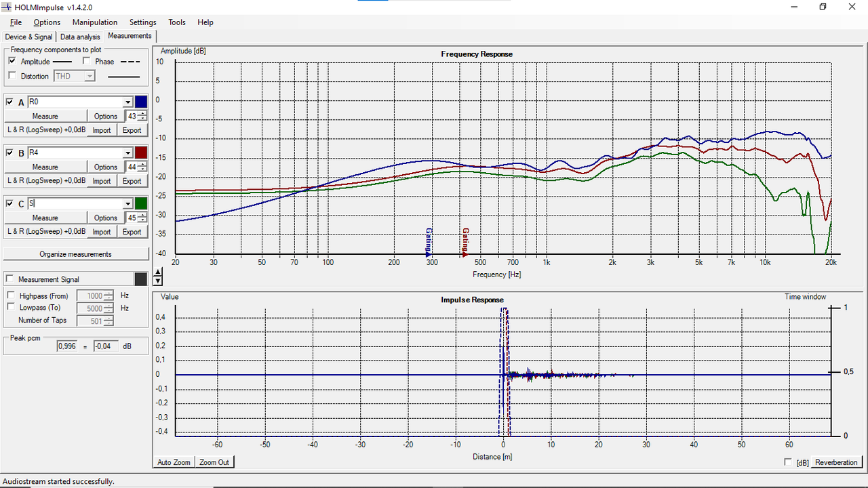Toggle the Amplitude checkbox

(12, 61)
